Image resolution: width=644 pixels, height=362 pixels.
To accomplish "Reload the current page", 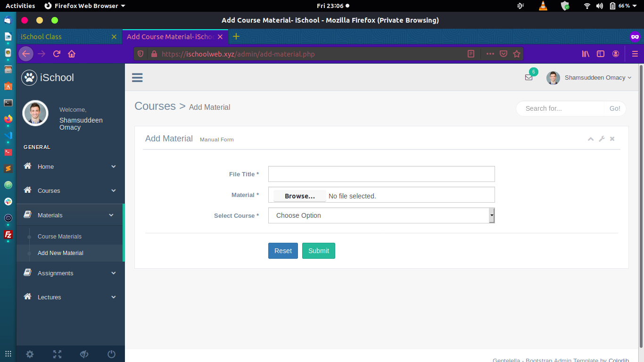I will pos(57,54).
